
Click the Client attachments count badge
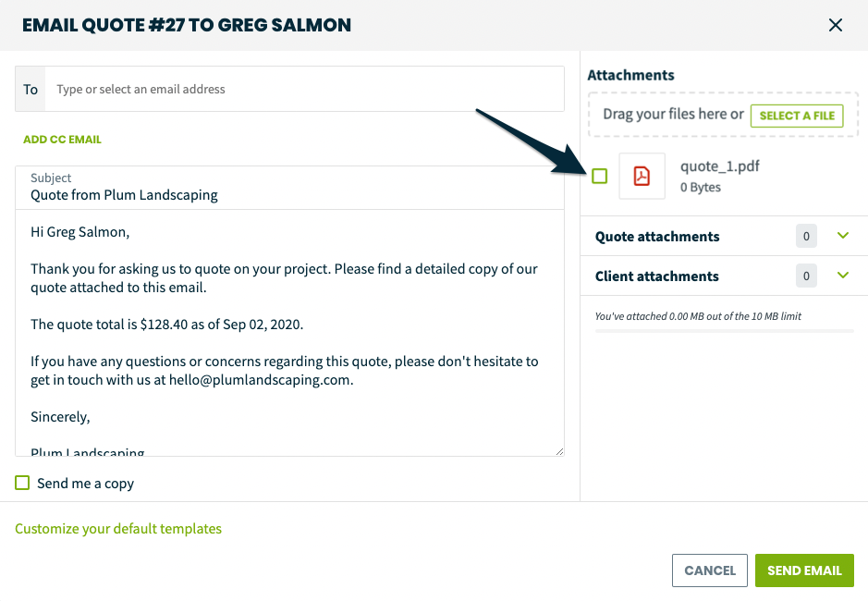(806, 276)
